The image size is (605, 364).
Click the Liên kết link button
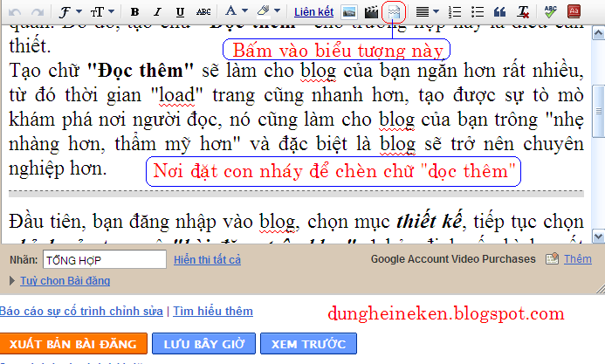(313, 12)
